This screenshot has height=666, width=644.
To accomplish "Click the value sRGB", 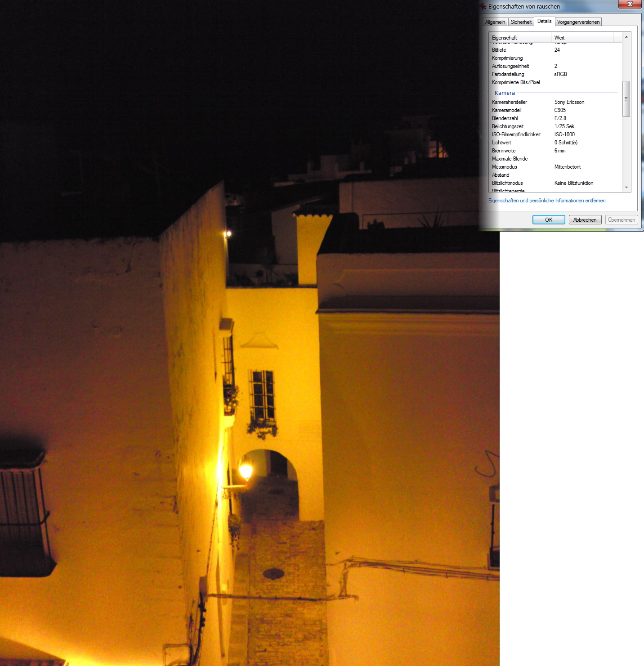I will (560, 74).
